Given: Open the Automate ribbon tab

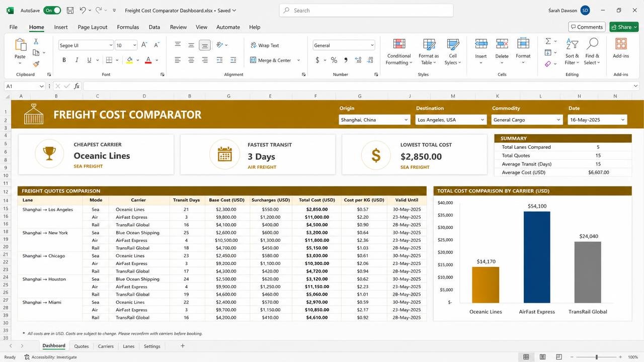Looking at the screenshot, I should pyautogui.click(x=228, y=27).
